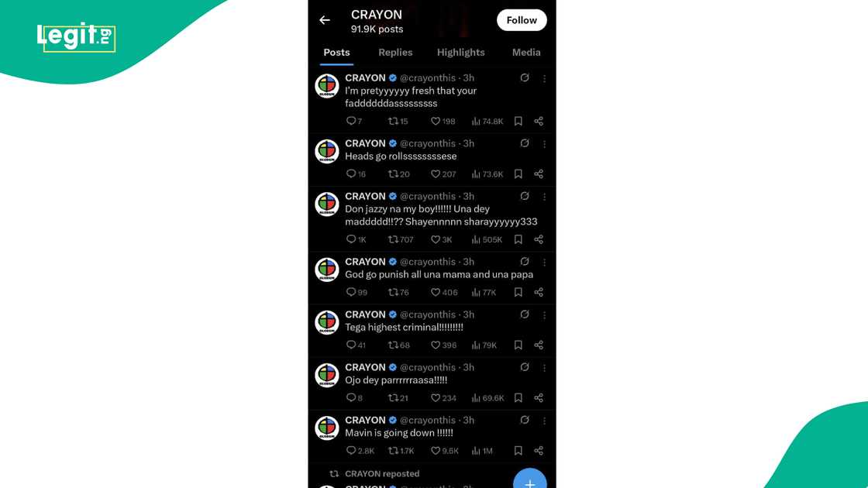Open more options on "Mavin is going down" post
The image size is (868, 488).
[544, 421]
